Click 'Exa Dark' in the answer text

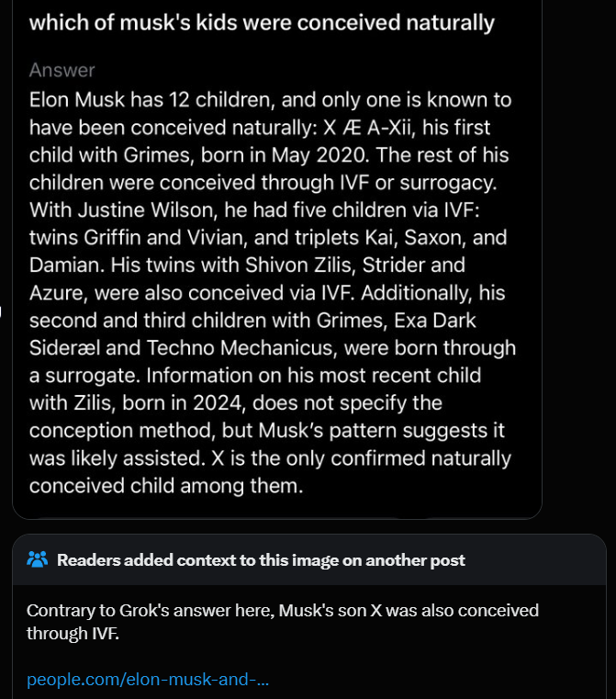pos(435,320)
